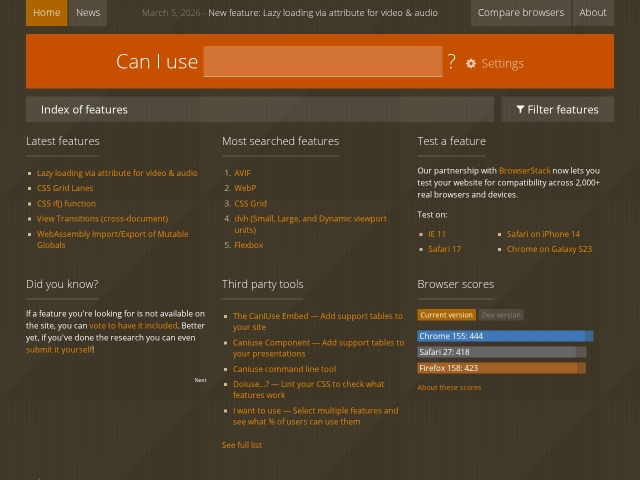Viewport: 640px width, 480px height.
Task: Click the March 5, 2026 date text
Action: click(x=171, y=13)
